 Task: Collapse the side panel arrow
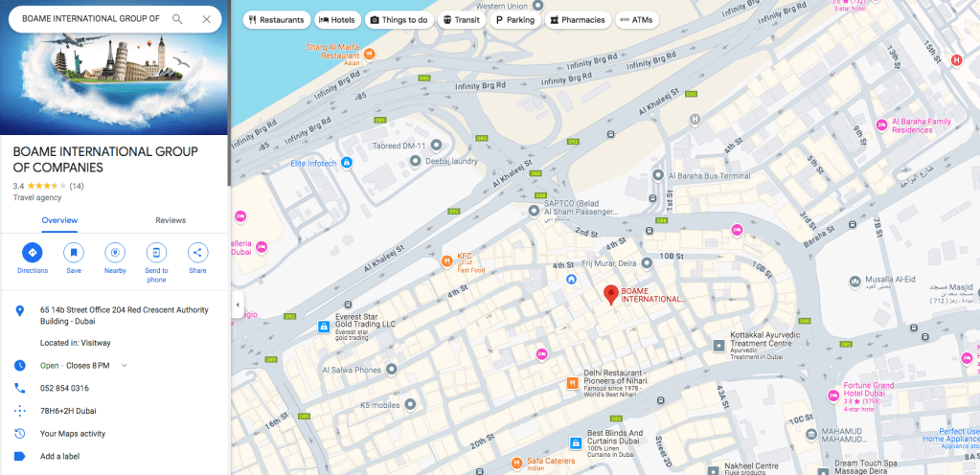pyautogui.click(x=238, y=305)
